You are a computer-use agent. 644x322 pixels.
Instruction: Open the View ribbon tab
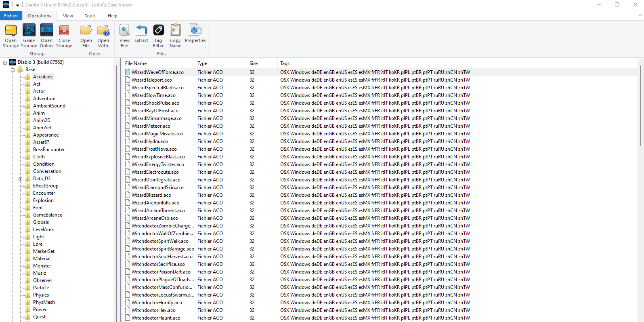[x=68, y=16]
